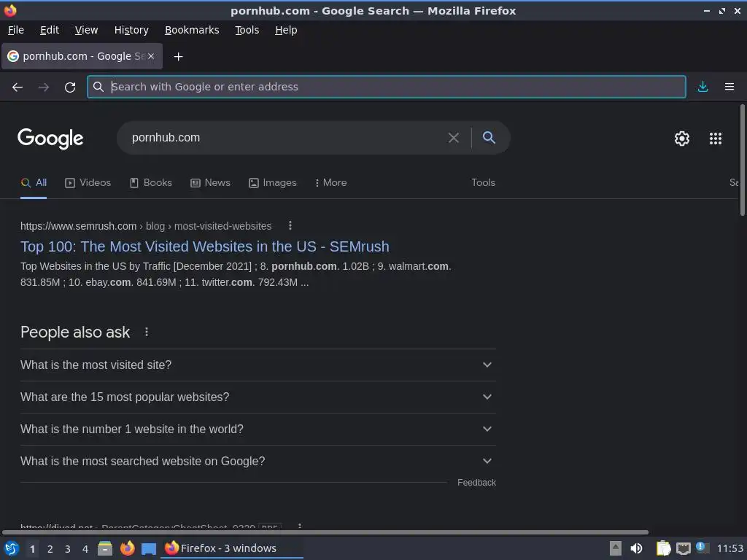The width and height of the screenshot is (747, 560).
Task: Open the volume control in the tray
Action: (x=636, y=548)
